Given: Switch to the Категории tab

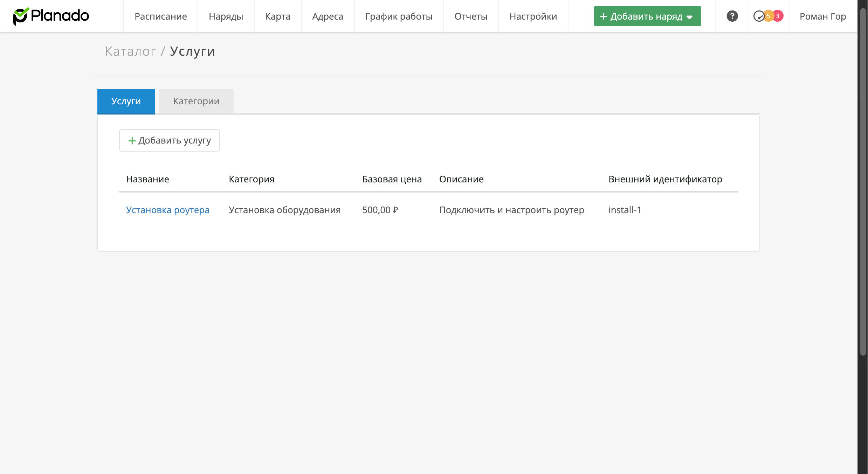Looking at the screenshot, I should click(196, 101).
